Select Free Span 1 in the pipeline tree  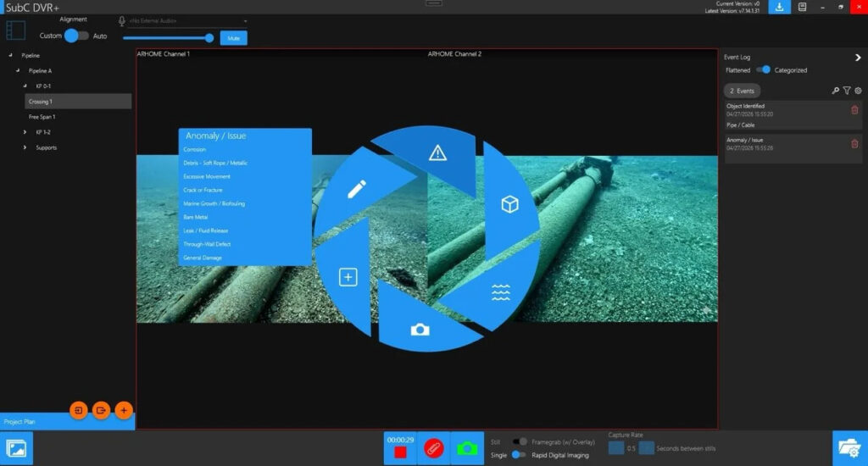tap(42, 117)
